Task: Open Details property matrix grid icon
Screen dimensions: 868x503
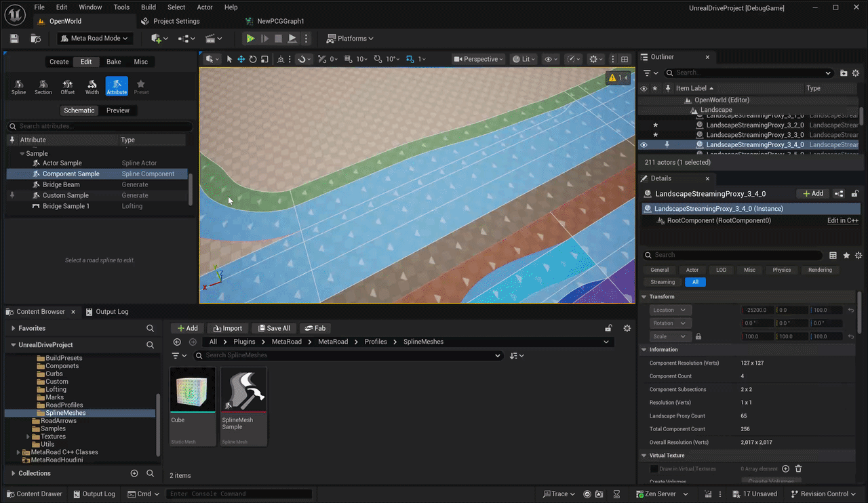Action: coord(833,256)
